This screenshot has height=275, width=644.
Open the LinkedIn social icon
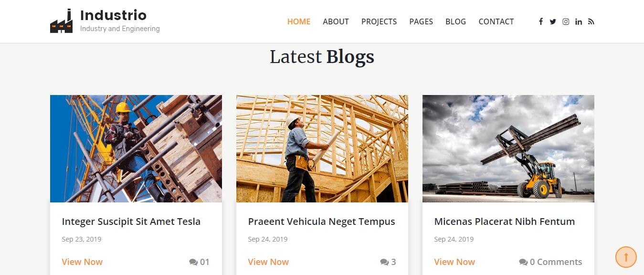(579, 21)
